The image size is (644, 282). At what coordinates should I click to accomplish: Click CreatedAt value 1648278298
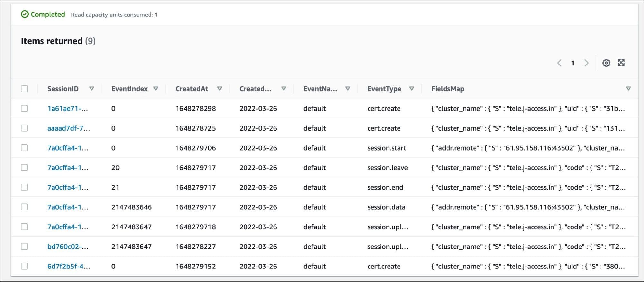pyautogui.click(x=196, y=109)
